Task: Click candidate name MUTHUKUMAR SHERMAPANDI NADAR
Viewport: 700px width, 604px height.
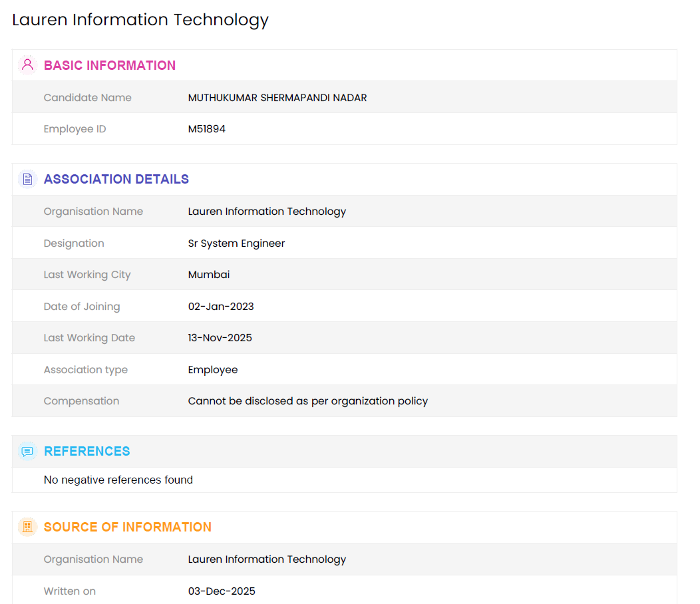Action: click(277, 98)
